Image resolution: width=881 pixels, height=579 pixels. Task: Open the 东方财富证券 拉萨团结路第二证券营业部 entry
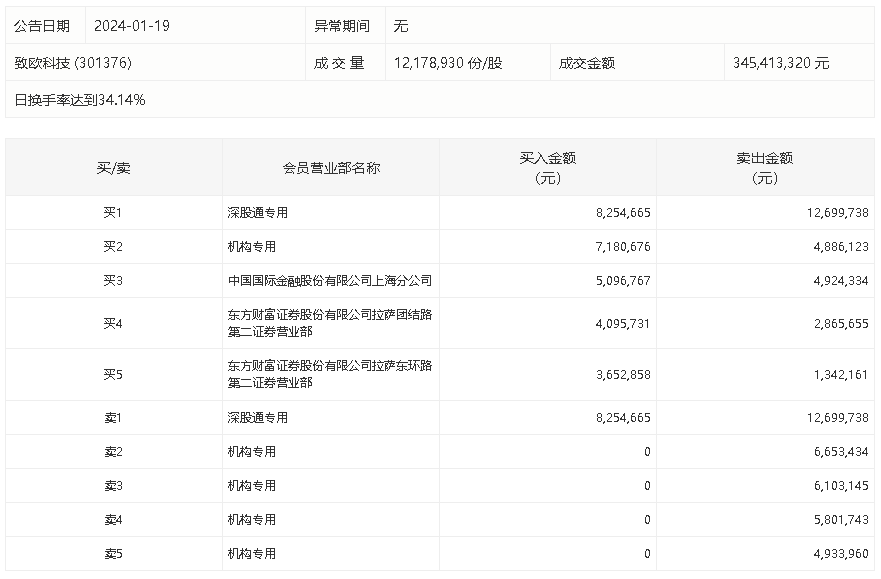329,323
